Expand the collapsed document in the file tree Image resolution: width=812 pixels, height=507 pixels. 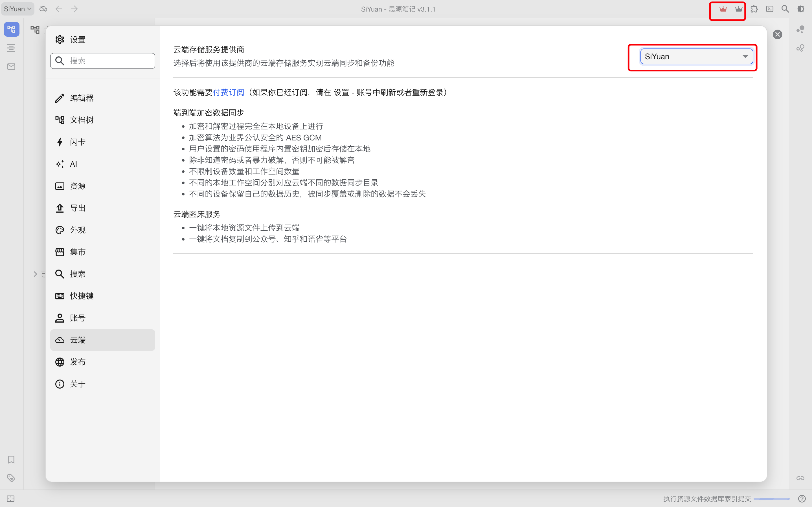point(36,274)
